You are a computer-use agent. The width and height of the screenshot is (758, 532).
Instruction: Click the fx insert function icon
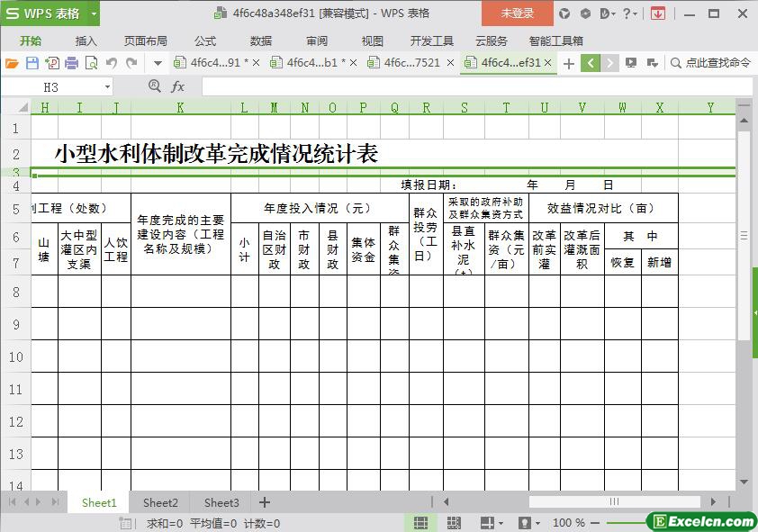click(x=178, y=86)
